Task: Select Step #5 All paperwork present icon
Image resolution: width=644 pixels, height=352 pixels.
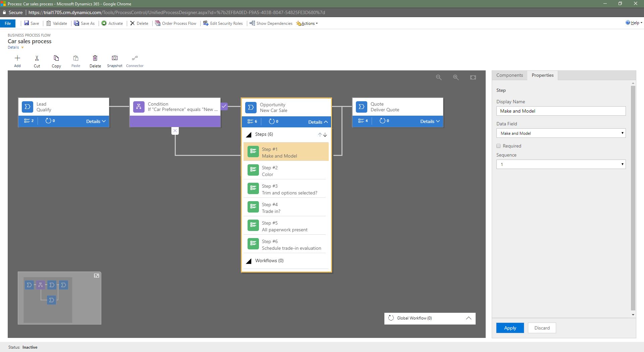Action: 253,225
